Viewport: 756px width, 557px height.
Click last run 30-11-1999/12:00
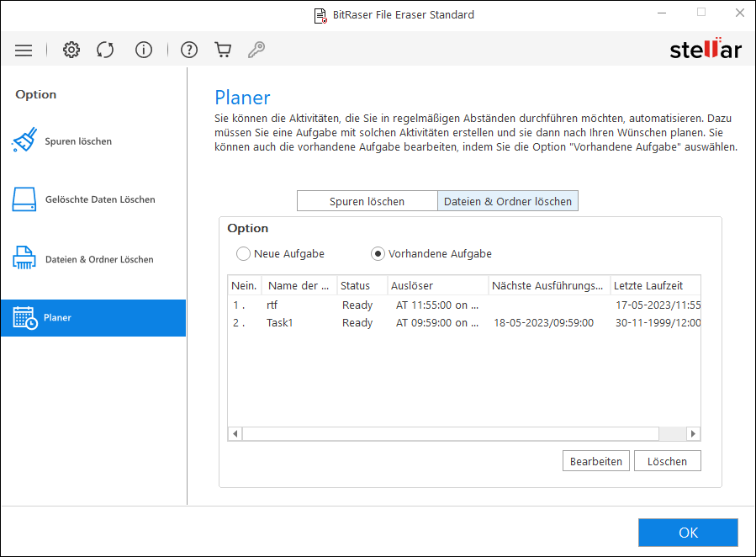pos(658,322)
